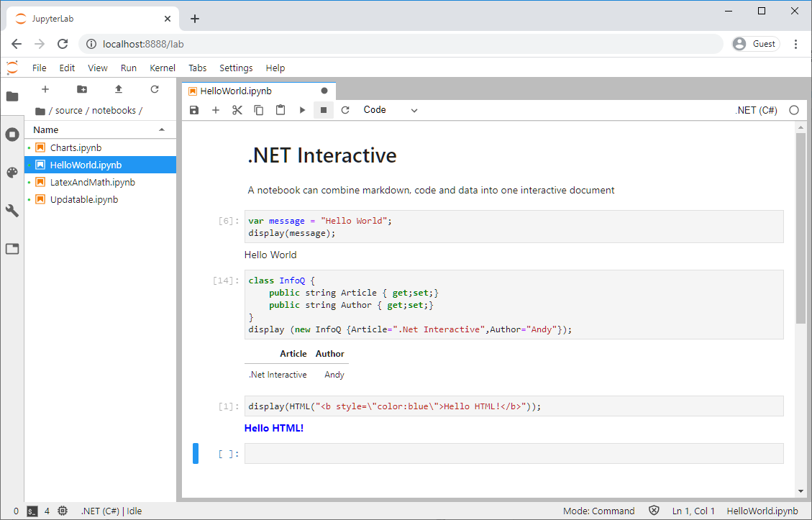This screenshot has width=812, height=520.
Task: Click the 'Mode: Command' status text
Action: (598, 511)
